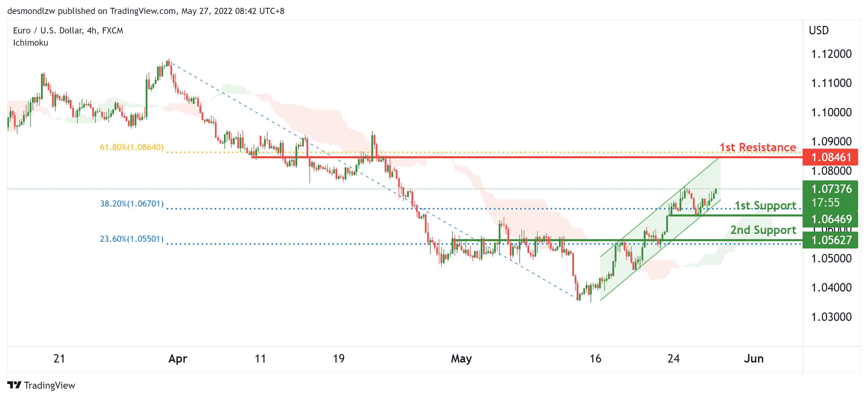Click the 61.80%(1.08640) Fibonacci label
This screenshot has width=868, height=398.
click(131, 147)
